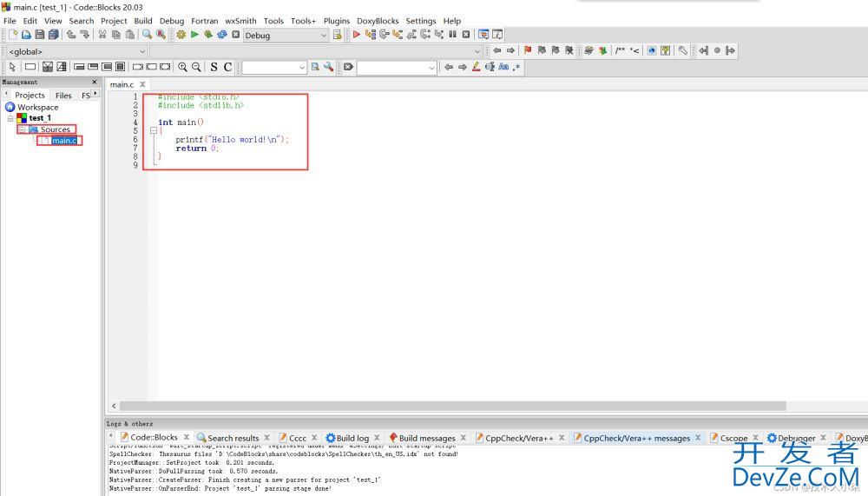Collapse the test_1 project node
The image size is (868, 496).
click(10, 118)
